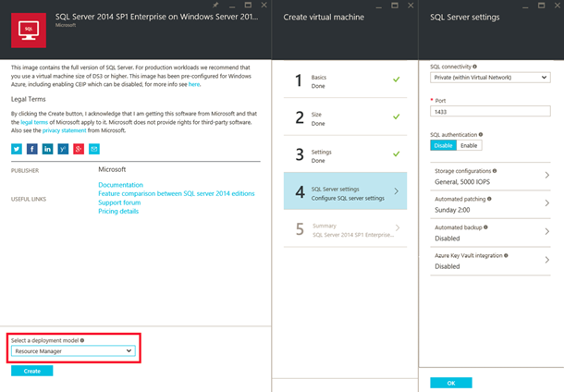Share via the email envelope icon

(x=93, y=148)
